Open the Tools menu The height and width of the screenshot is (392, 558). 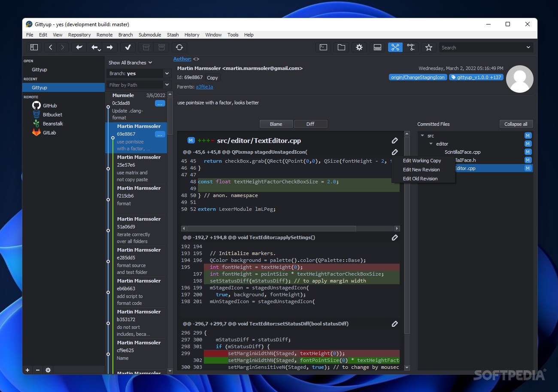click(x=233, y=35)
